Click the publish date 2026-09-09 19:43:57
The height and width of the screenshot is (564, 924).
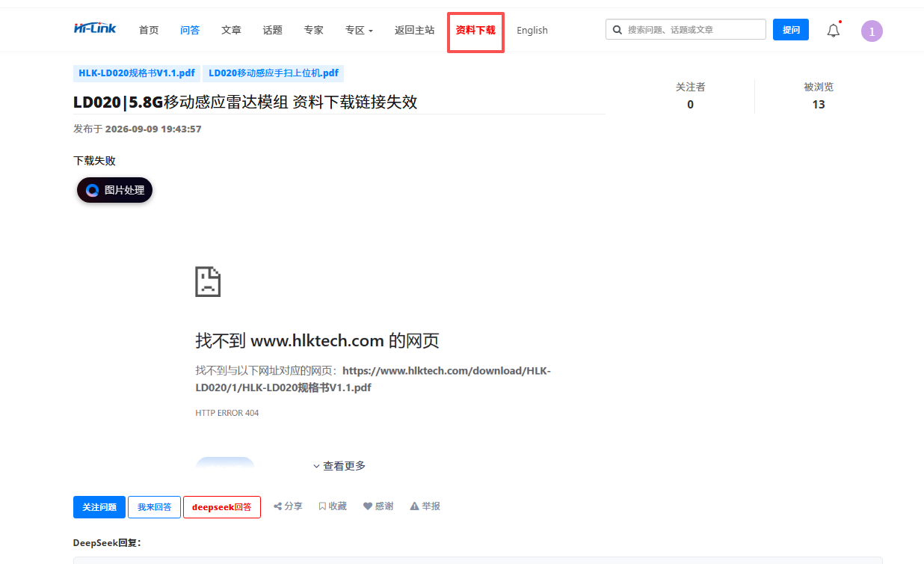point(153,129)
